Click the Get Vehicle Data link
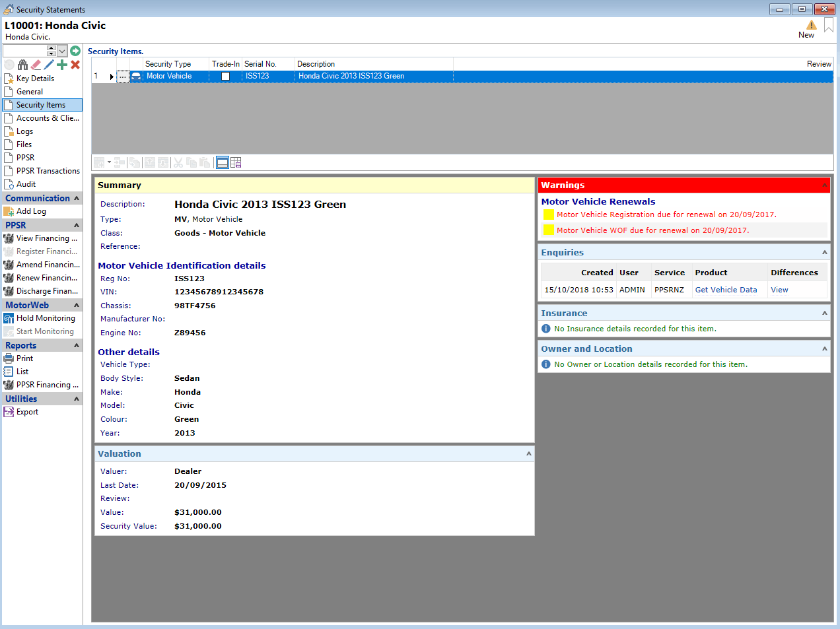 point(726,290)
